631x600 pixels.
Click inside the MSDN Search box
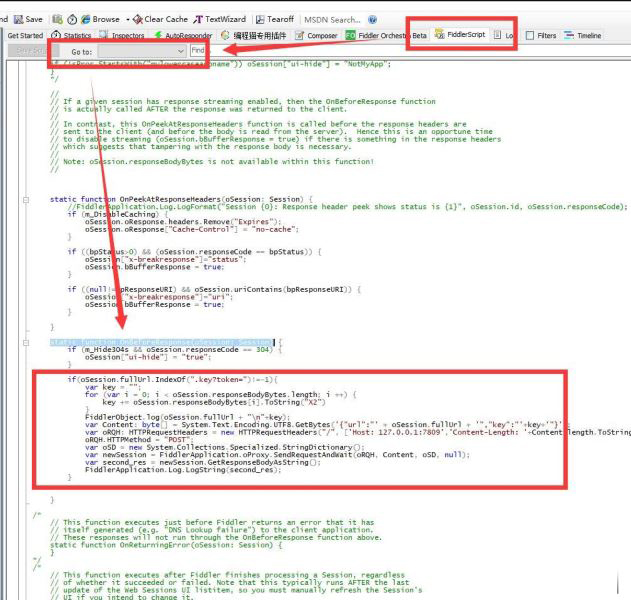(332, 19)
